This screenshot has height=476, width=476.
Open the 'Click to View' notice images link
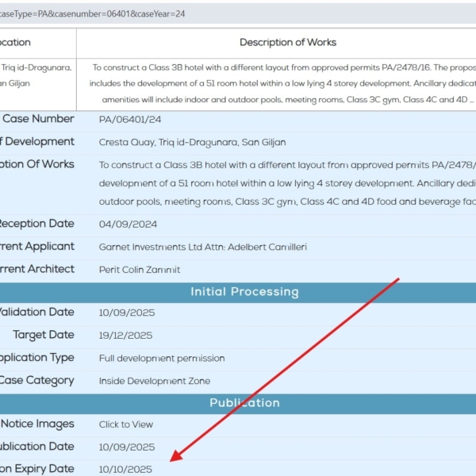click(x=125, y=424)
